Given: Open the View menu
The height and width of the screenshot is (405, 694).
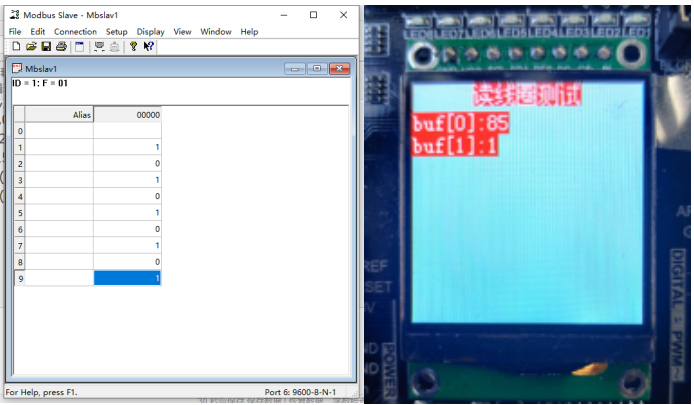Looking at the screenshot, I should (182, 31).
